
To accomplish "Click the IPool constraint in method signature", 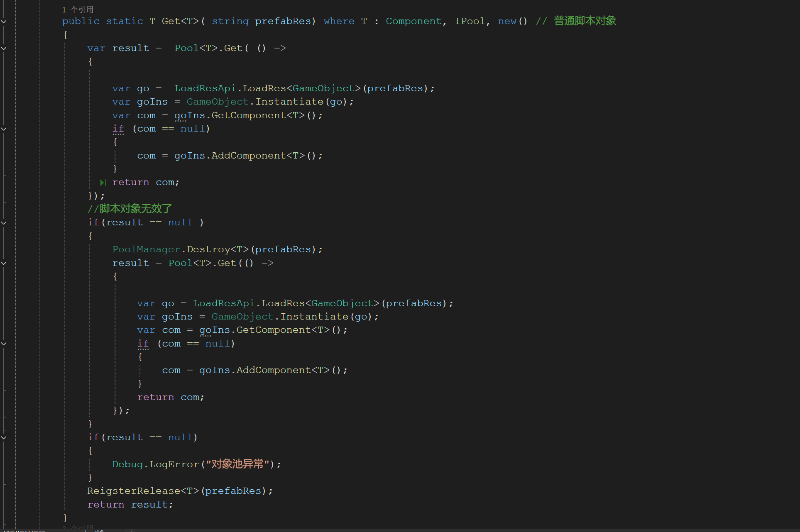I will tap(470, 21).
